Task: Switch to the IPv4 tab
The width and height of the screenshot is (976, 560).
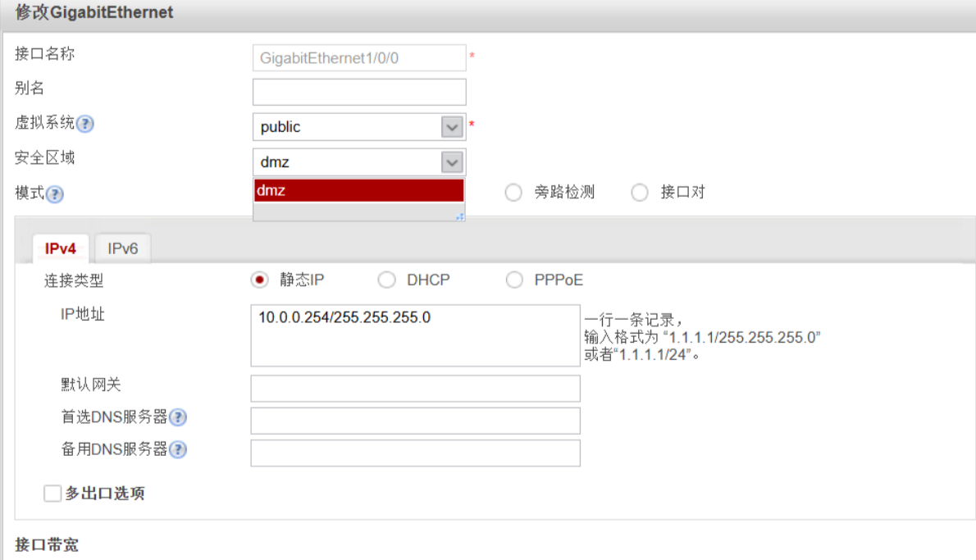Action: coord(61,249)
